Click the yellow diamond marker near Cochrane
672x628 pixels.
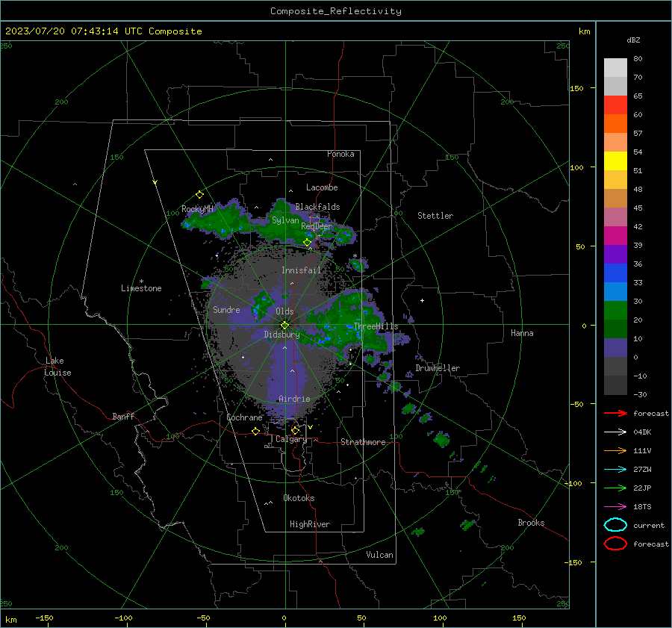coord(256,431)
